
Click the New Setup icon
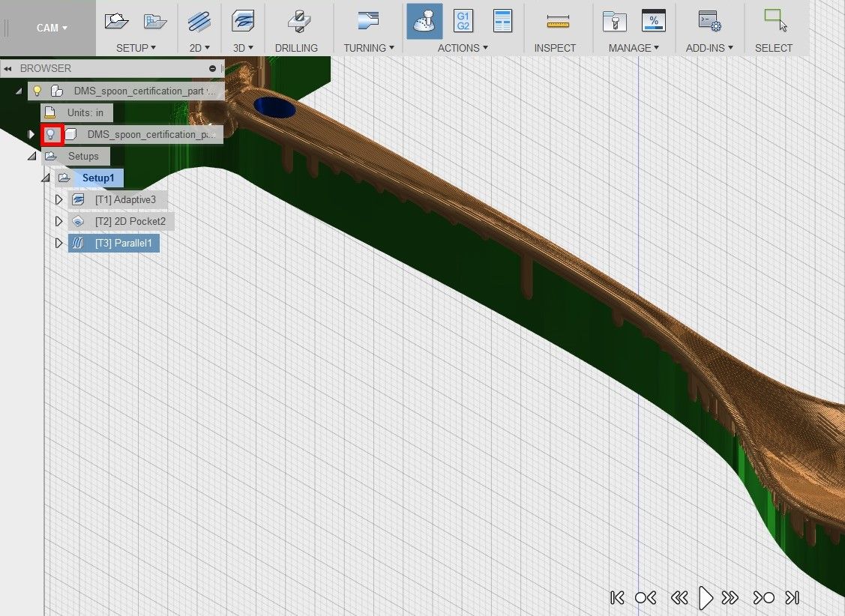[116, 21]
